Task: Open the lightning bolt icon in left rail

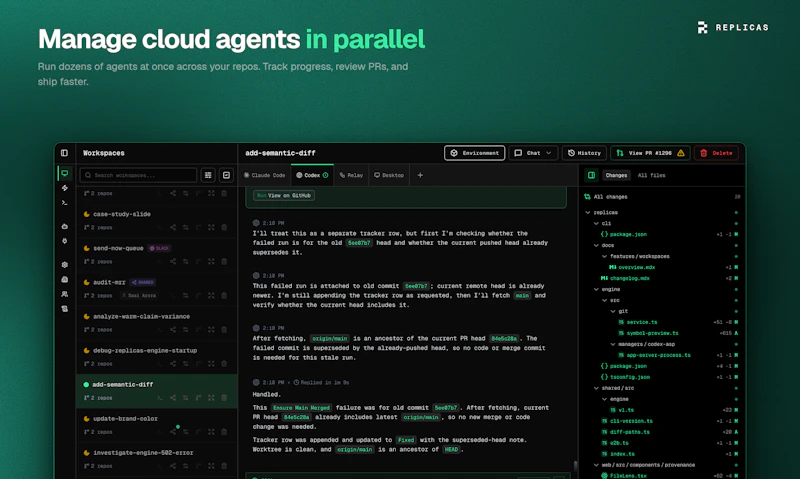Action: click(64, 188)
